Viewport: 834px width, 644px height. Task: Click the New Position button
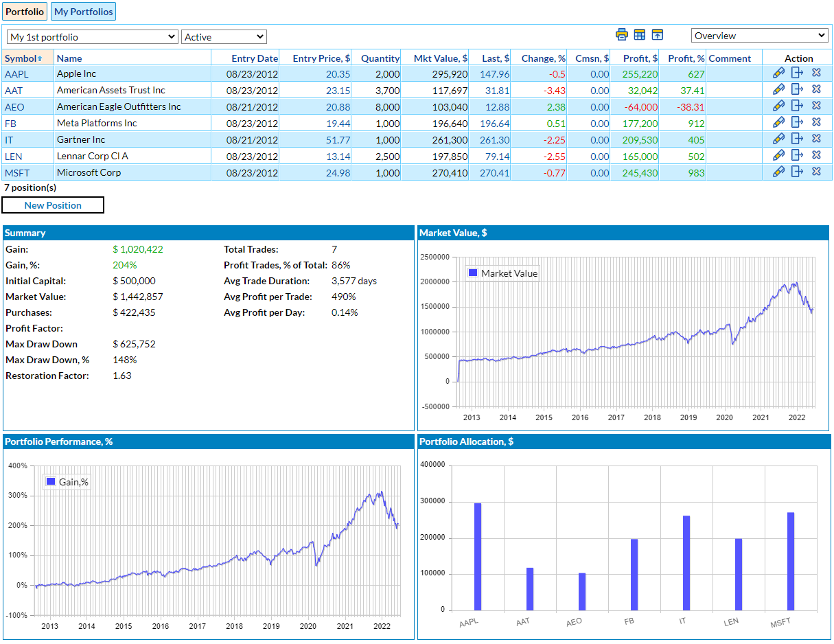click(53, 205)
